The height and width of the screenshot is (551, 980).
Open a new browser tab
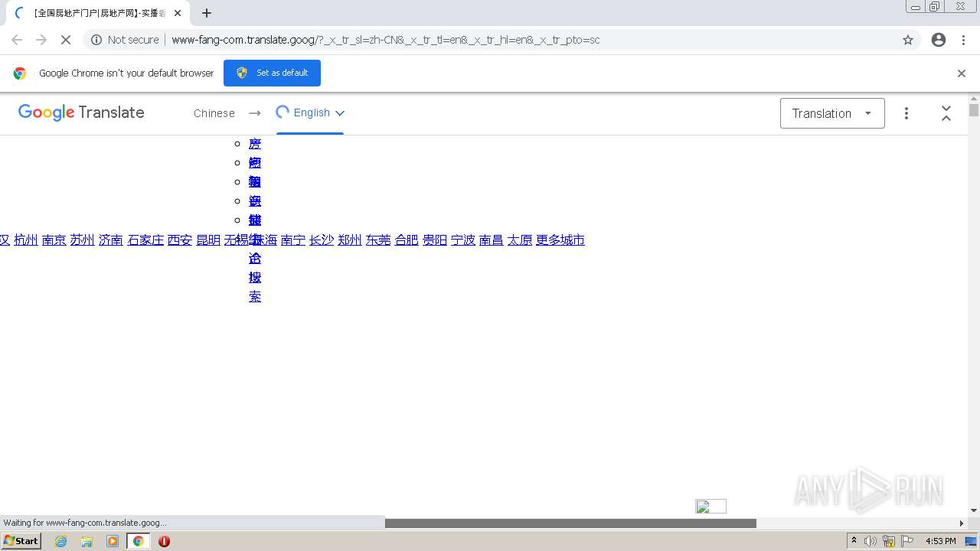207,13
